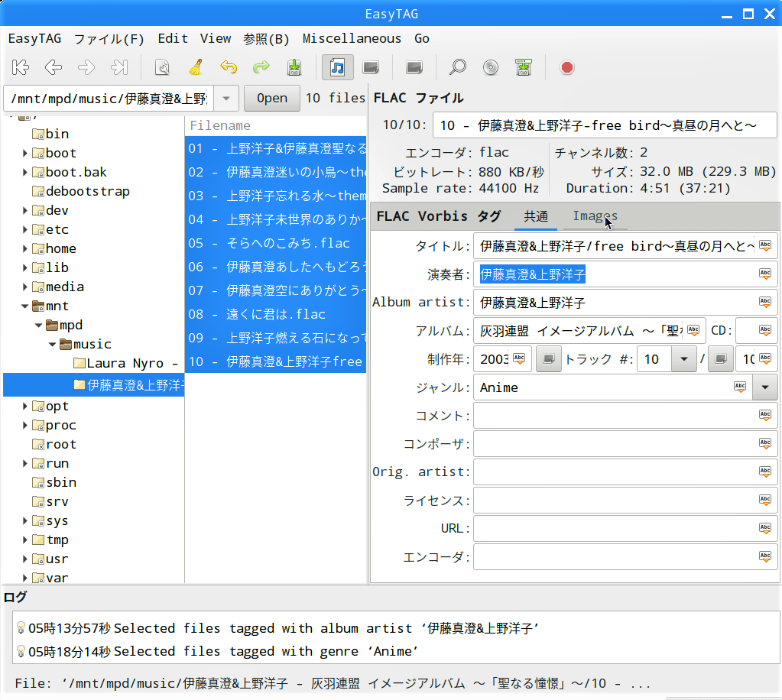The height and width of the screenshot is (700, 782).
Task: Expand the etc folder node
Action: pos(24,229)
